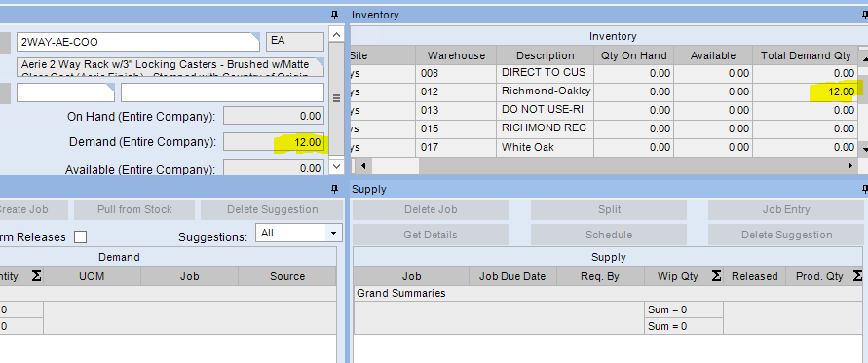Select warehouse 013 cell

pyautogui.click(x=456, y=110)
